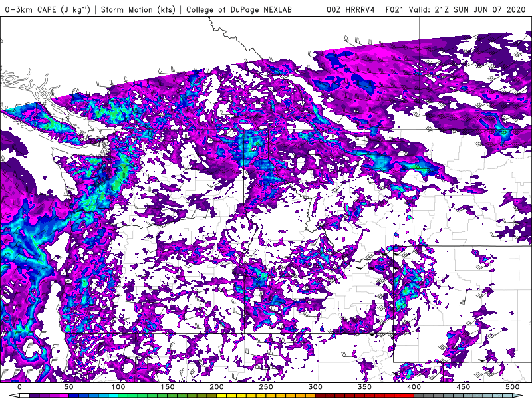532x399 pixels.
Task: Click the '350' label on the color scale
Action: 364,387
